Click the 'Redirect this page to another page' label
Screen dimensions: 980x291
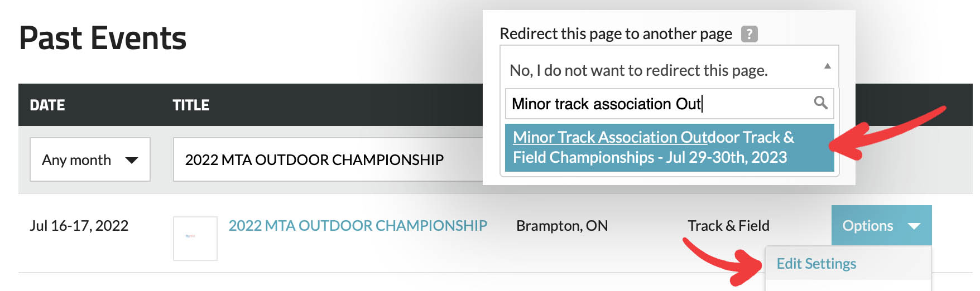click(x=616, y=34)
